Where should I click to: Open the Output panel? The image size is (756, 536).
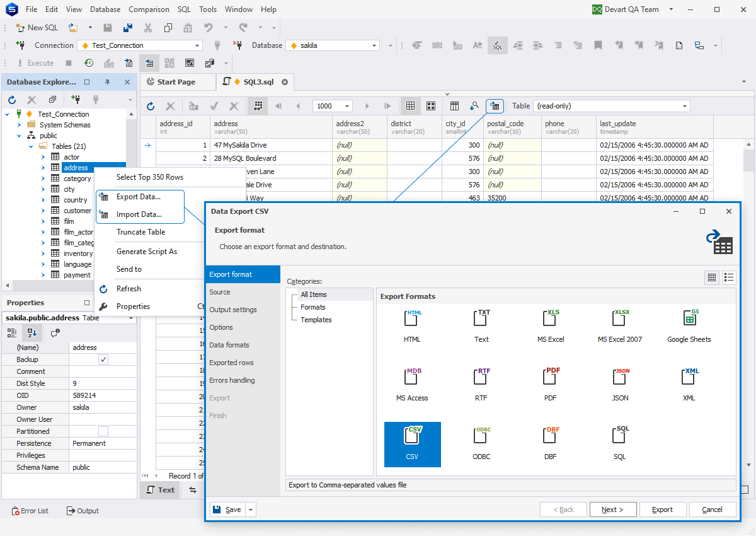(x=83, y=511)
